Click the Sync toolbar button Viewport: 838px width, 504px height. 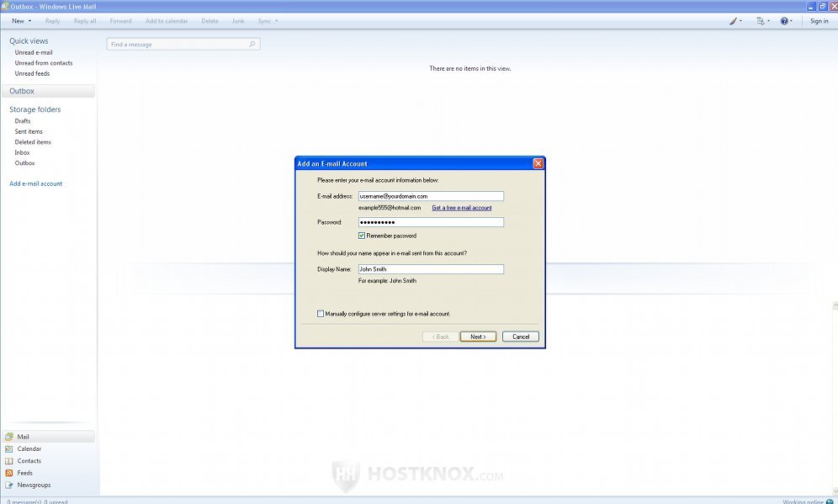[x=264, y=21]
